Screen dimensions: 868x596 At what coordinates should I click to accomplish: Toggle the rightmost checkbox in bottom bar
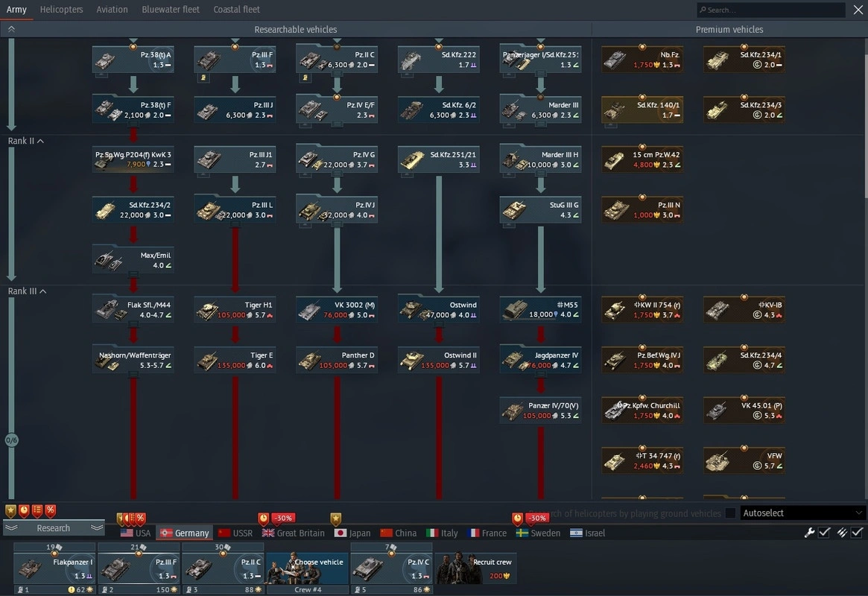pyautogui.click(x=858, y=533)
